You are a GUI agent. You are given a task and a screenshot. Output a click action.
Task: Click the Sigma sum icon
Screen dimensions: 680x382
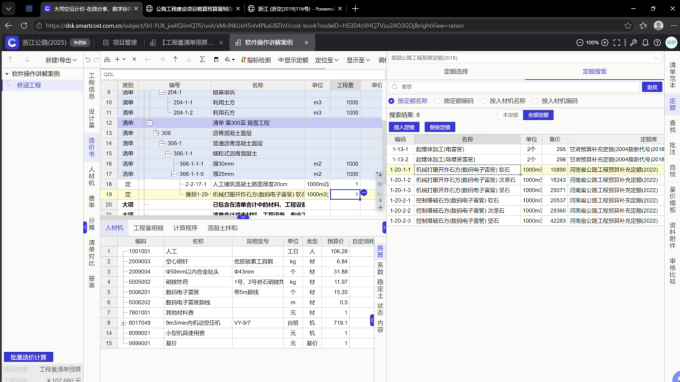pyautogui.click(x=202, y=59)
